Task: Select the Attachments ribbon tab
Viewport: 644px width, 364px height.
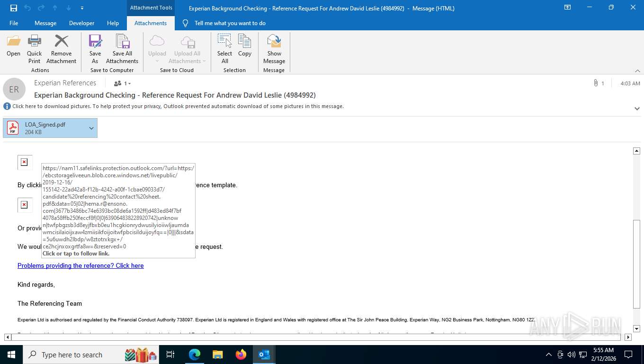Action: [151, 23]
